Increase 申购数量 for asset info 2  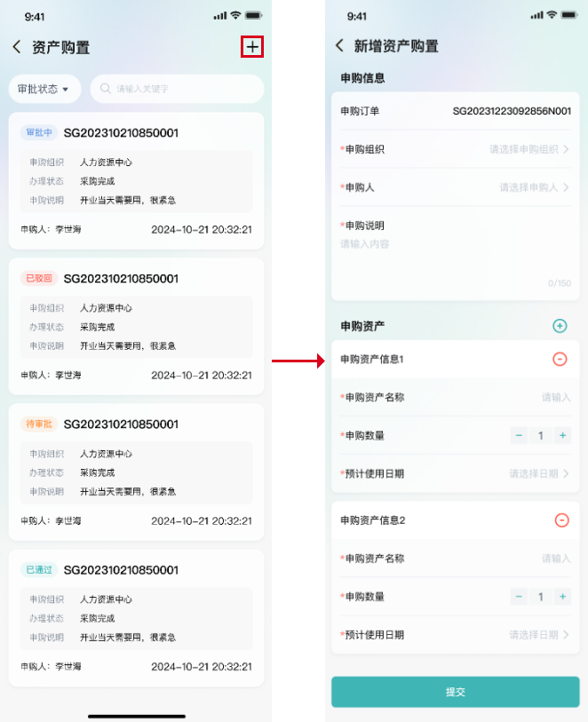click(562, 597)
